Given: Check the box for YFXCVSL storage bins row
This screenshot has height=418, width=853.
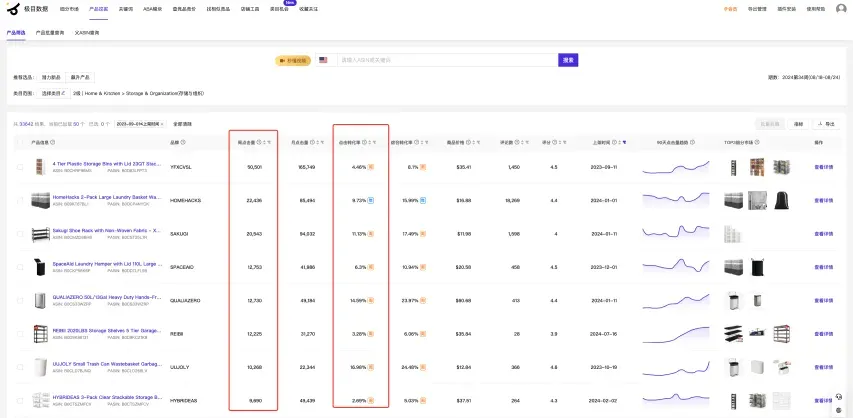Looking at the screenshot, I should (20, 167).
